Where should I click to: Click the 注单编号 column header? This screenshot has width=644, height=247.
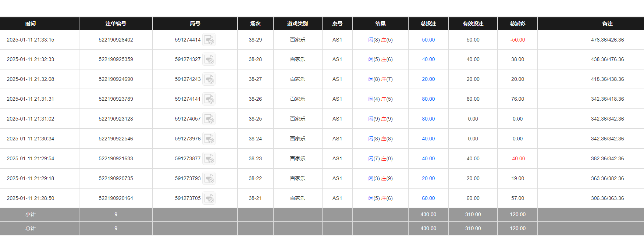(116, 24)
